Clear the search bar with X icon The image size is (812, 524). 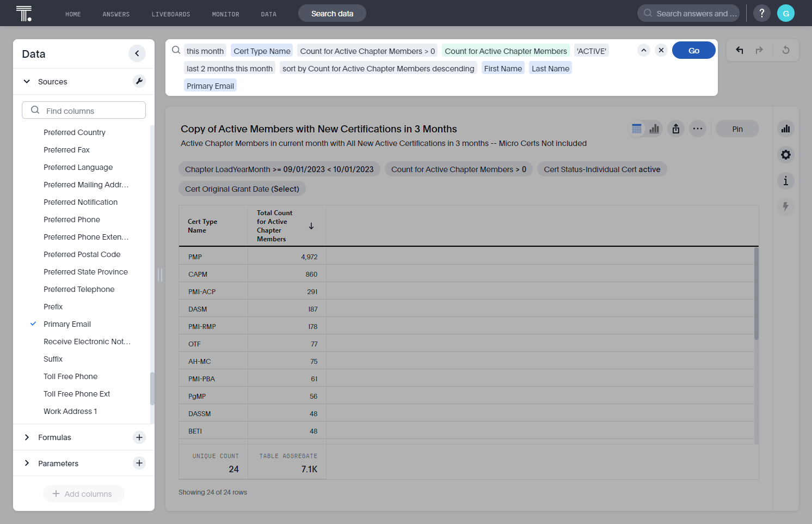pos(661,50)
